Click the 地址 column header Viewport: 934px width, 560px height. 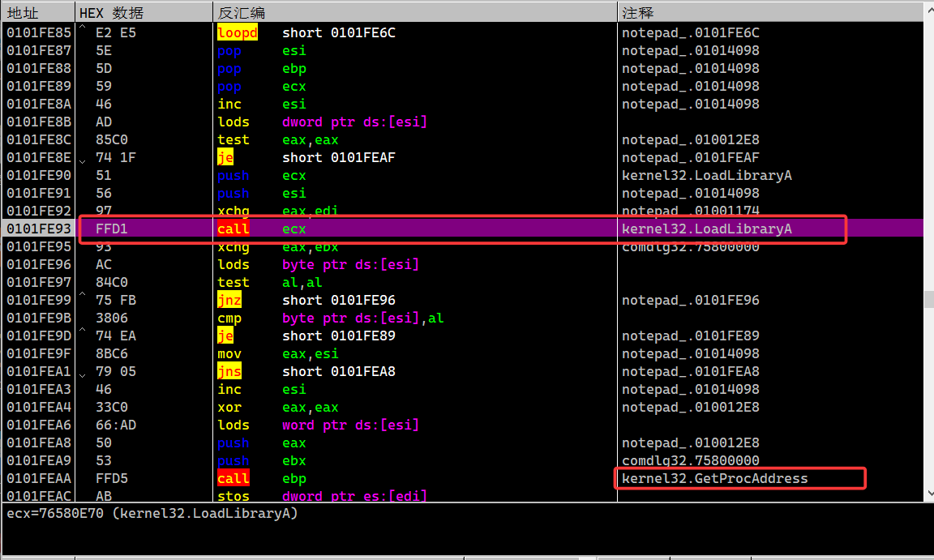[23, 13]
